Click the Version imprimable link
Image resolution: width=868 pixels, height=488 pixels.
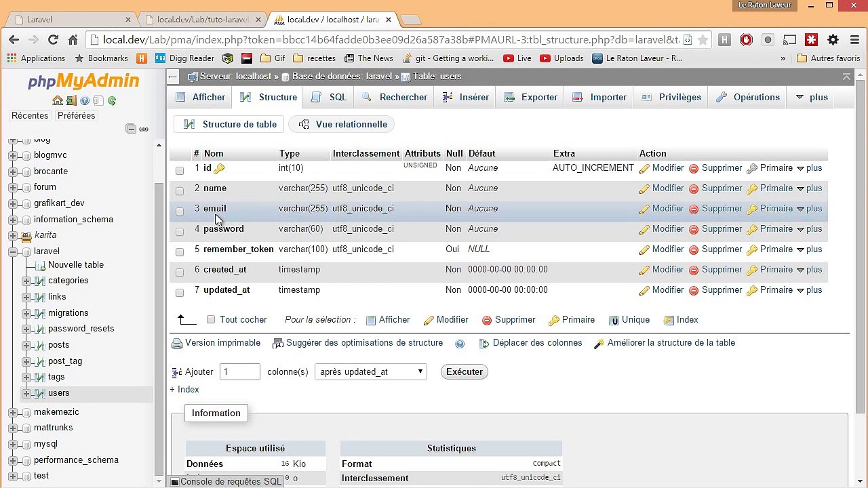coord(222,343)
